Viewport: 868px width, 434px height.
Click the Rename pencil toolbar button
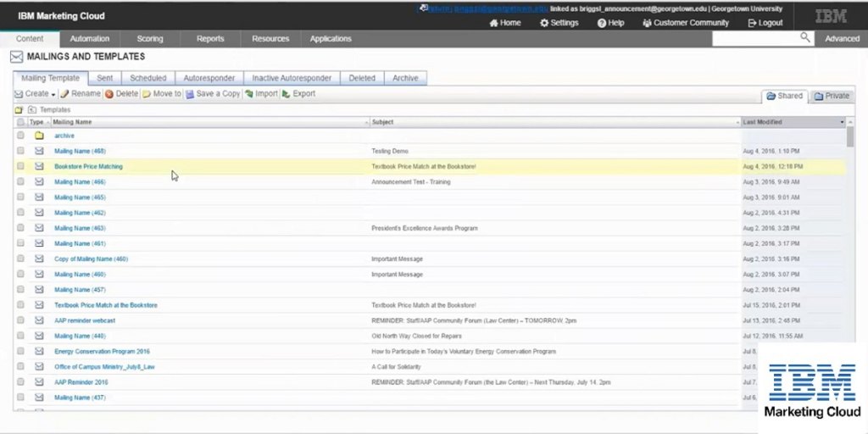tap(81, 94)
